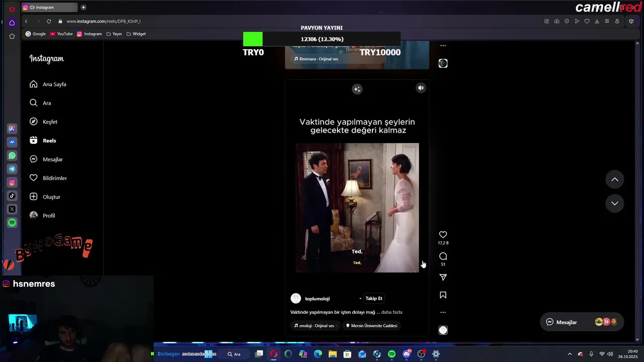Screen dimensions: 644x362
Task: Click Oluştur to create a post
Action: [x=45, y=197]
